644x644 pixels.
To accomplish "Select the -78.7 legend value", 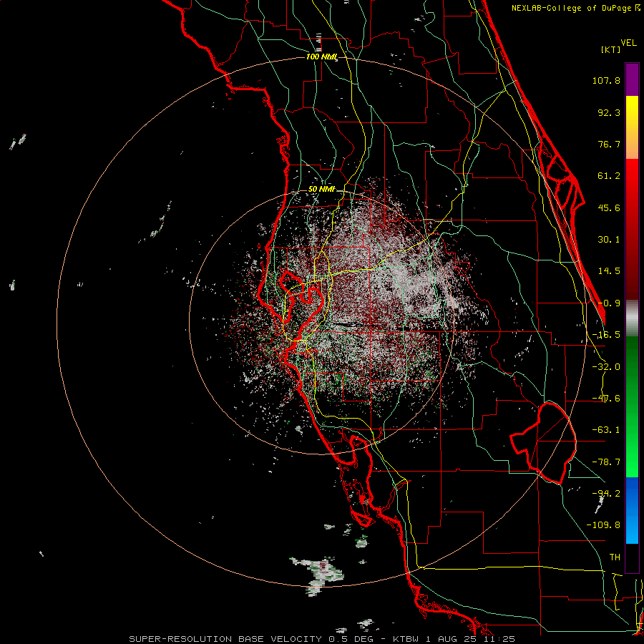I will coord(606,462).
